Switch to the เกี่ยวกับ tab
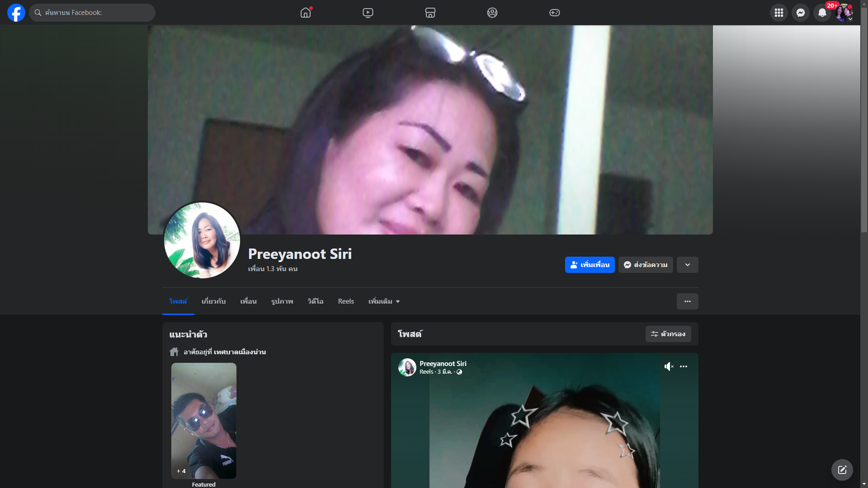 coord(213,301)
